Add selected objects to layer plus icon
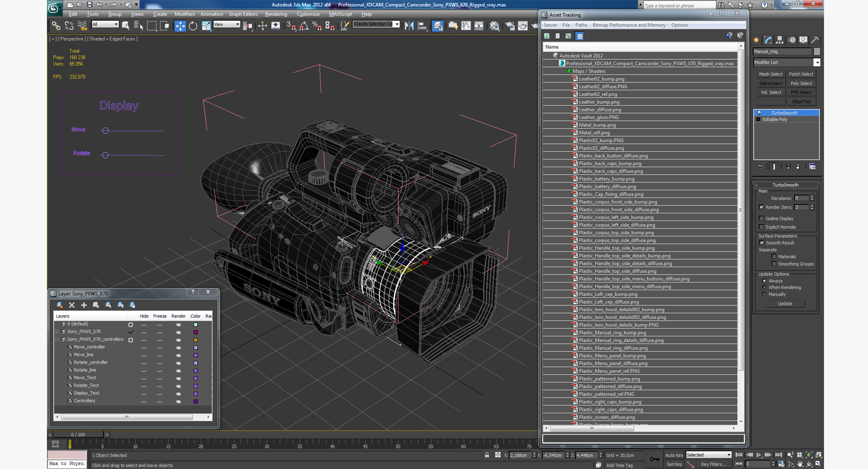Viewport: 868px width, 469px height. pyautogui.click(x=84, y=305)
